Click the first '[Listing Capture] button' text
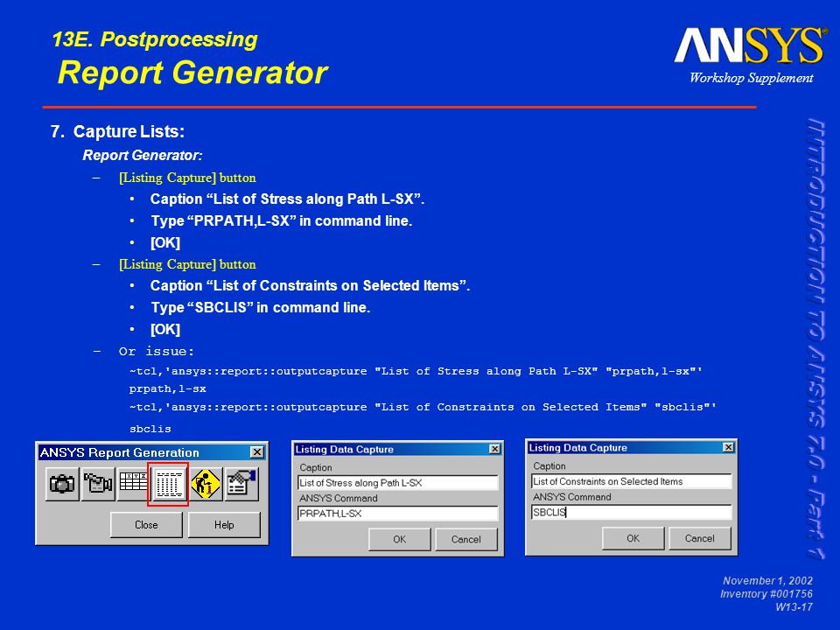Screen dimensions: 840x630 tap(187, 178)
